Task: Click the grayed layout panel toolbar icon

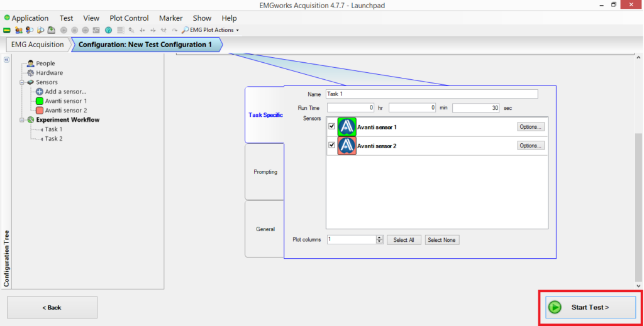Action: tap(96, 30)
